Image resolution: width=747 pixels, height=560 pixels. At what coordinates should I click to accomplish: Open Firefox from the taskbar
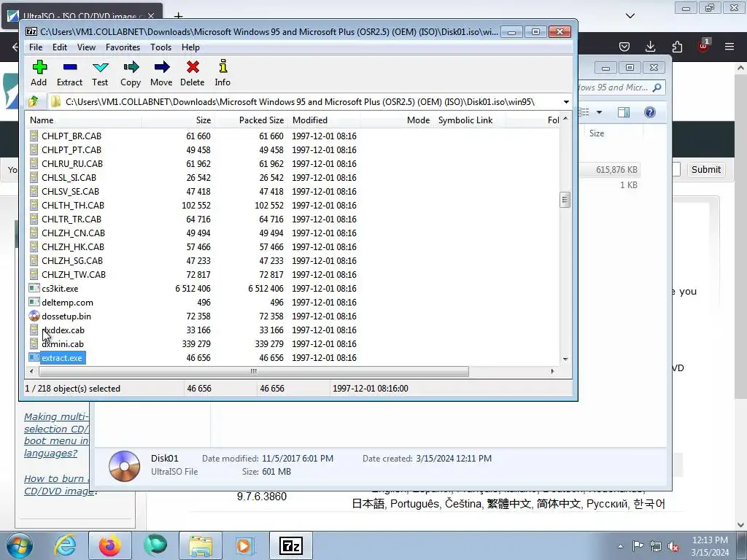[110, 545]
